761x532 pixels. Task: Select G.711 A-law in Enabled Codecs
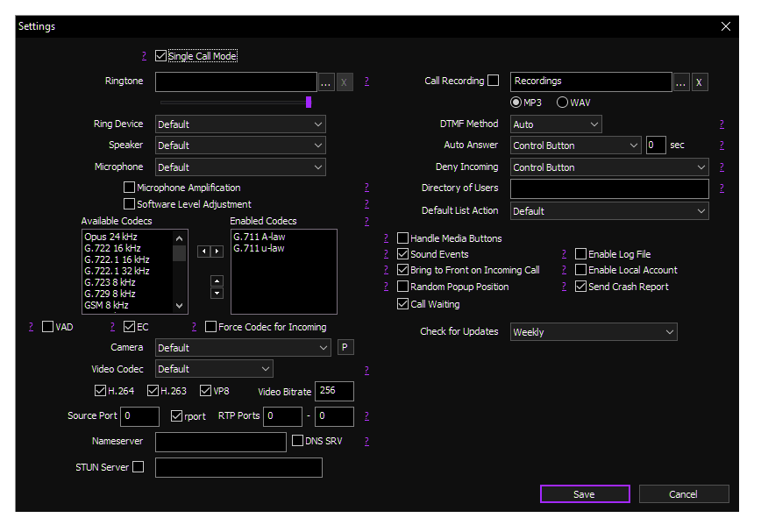point(259,237)
